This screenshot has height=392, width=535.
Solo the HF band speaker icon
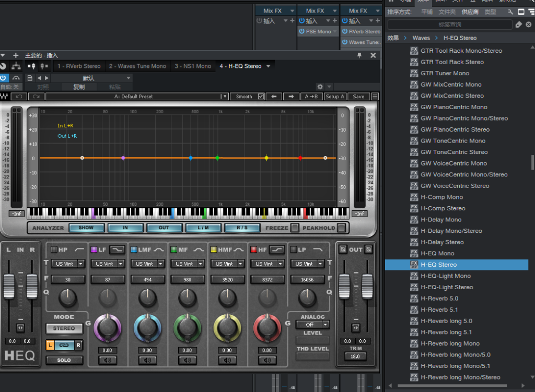267,360
